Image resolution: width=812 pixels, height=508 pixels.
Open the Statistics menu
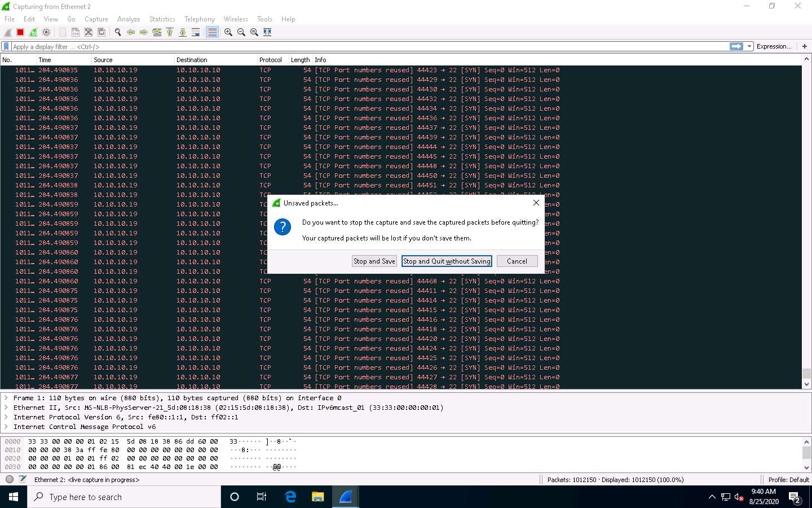[162, 19]
